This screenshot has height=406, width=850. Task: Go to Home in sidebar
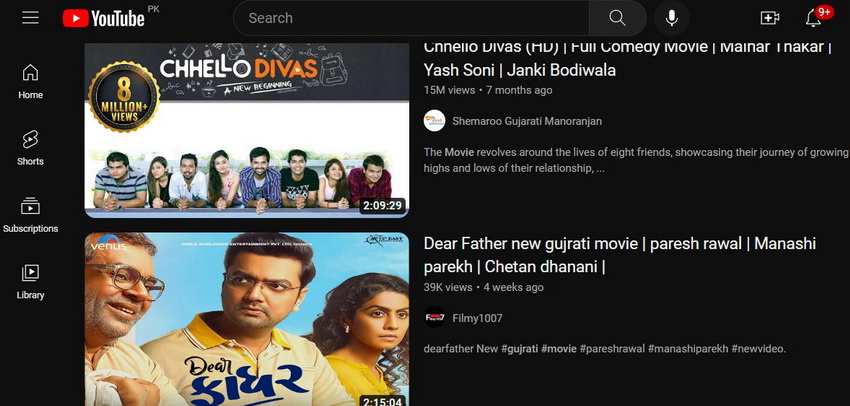[30, 81]
